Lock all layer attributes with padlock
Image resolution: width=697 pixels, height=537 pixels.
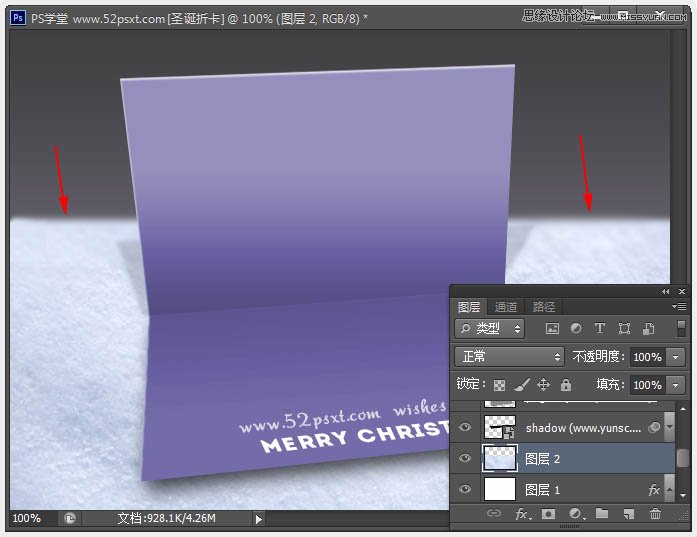coord(565,385)
